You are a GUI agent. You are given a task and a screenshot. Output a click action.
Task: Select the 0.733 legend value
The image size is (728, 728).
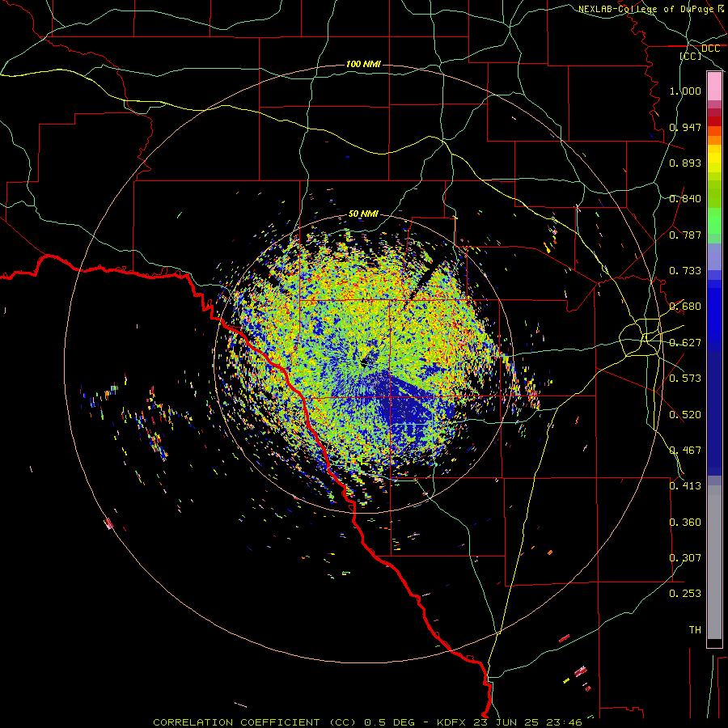coord(685,271)
